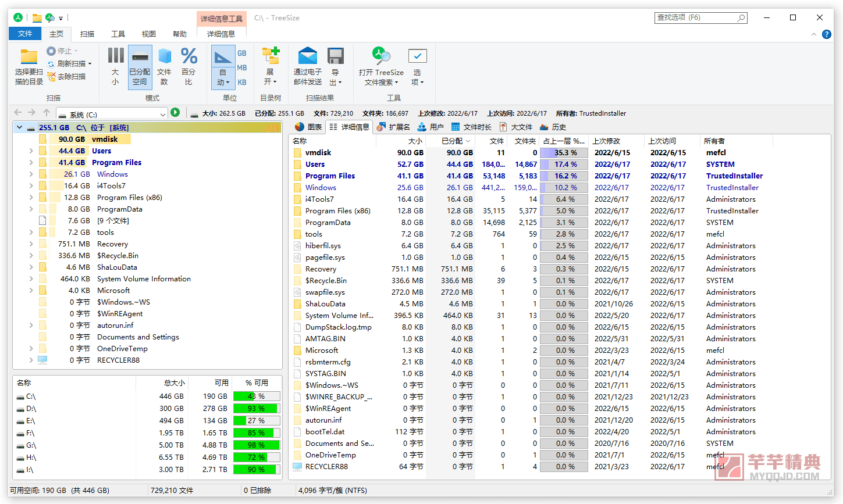Switch to the 扫描 ribbon tab

pyautogui.click(x=87, y=34)
